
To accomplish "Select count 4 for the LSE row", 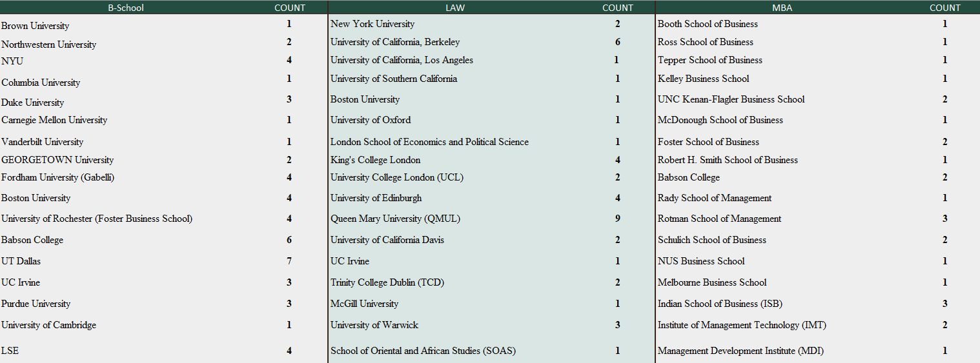I will click(x=289, y=351).
